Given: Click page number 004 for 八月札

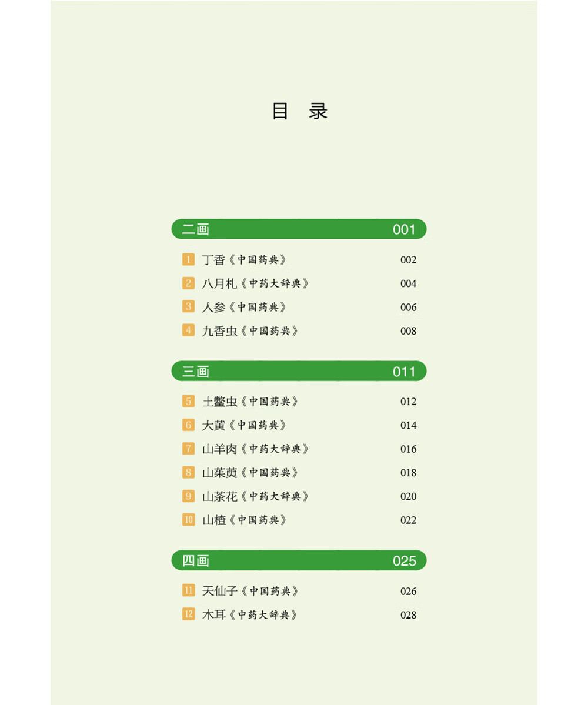Looking at the screenshot, I should 408,284.
